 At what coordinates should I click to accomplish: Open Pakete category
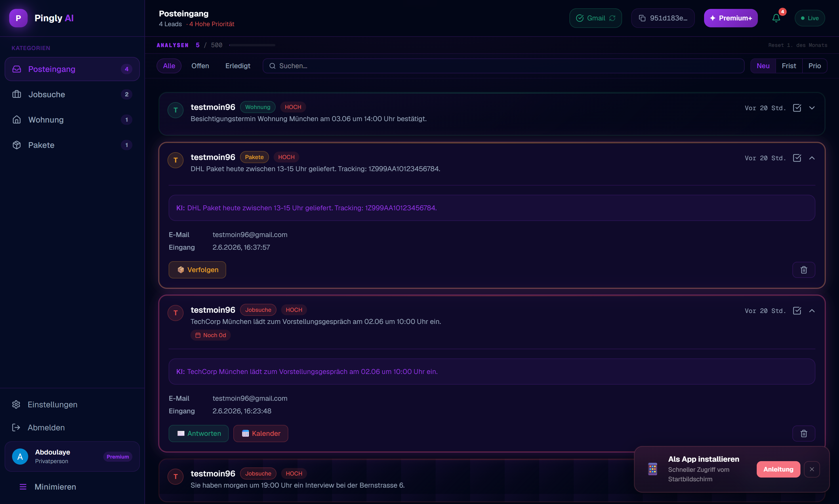tap(72, 145)
